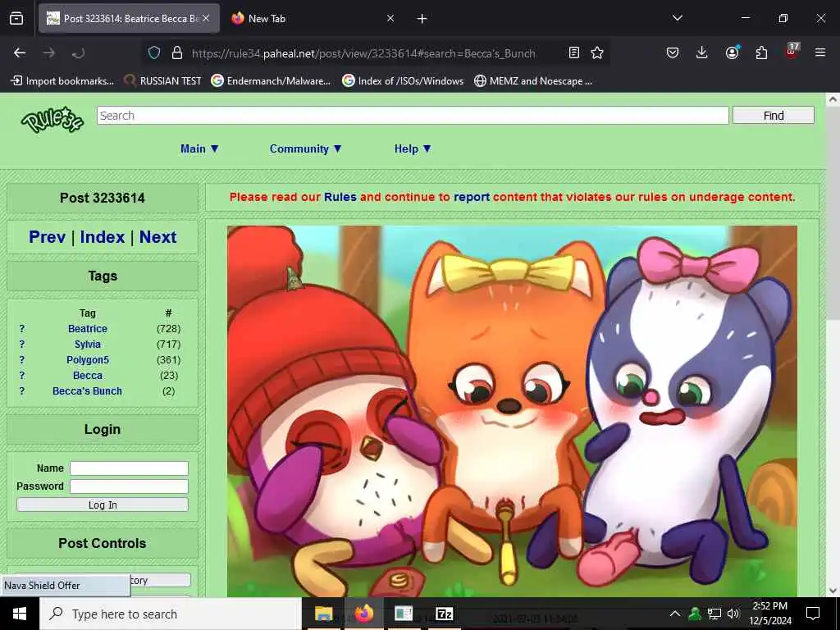Open the Firefox application menu
This screenshot has width=840, height=630.
click(x=819, y=52)
